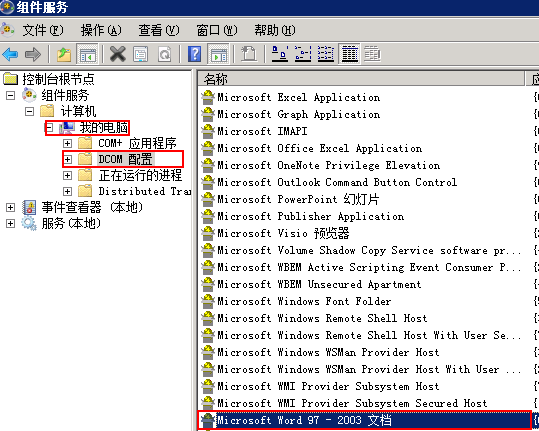Select Microsoft WMI Provider Subsystem Host

click(x=328, y=386)
